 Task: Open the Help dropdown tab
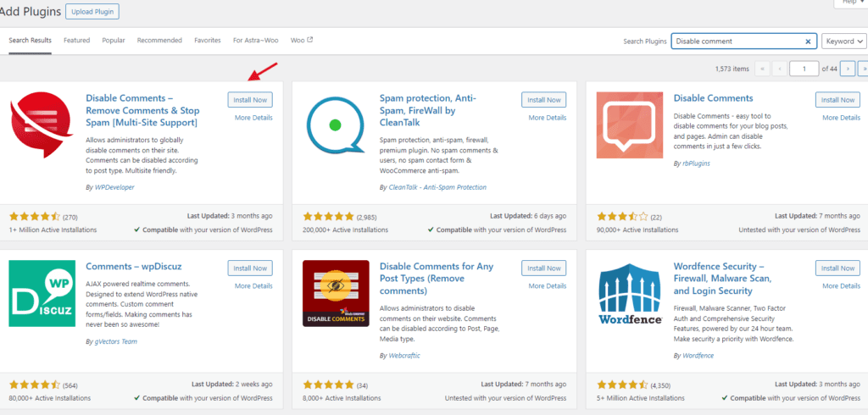click(x=851, y=3)
